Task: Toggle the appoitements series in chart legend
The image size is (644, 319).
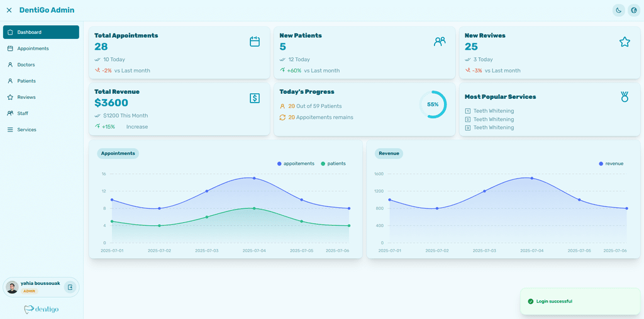Action: tap(296, 164)
